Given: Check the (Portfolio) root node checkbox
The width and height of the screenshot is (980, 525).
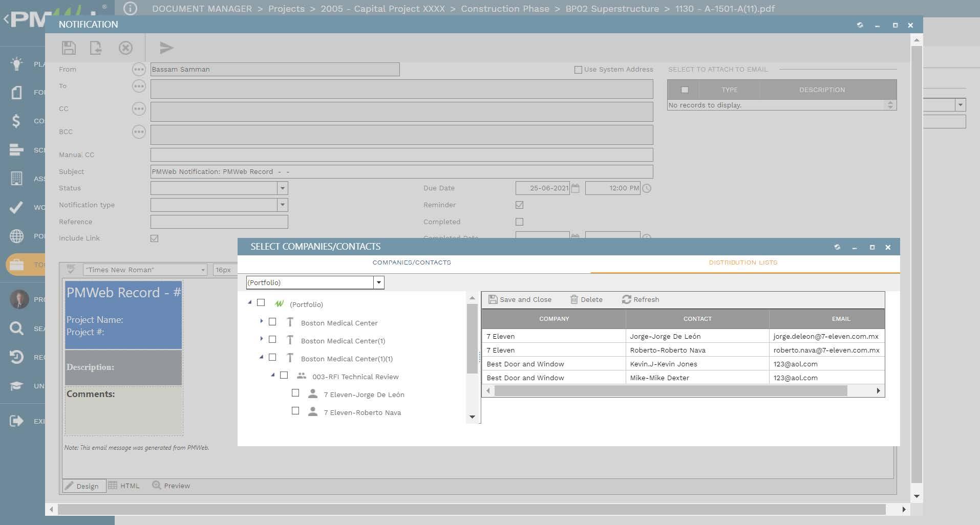Looking at the screenshot, I should click(x=261, y=302).
